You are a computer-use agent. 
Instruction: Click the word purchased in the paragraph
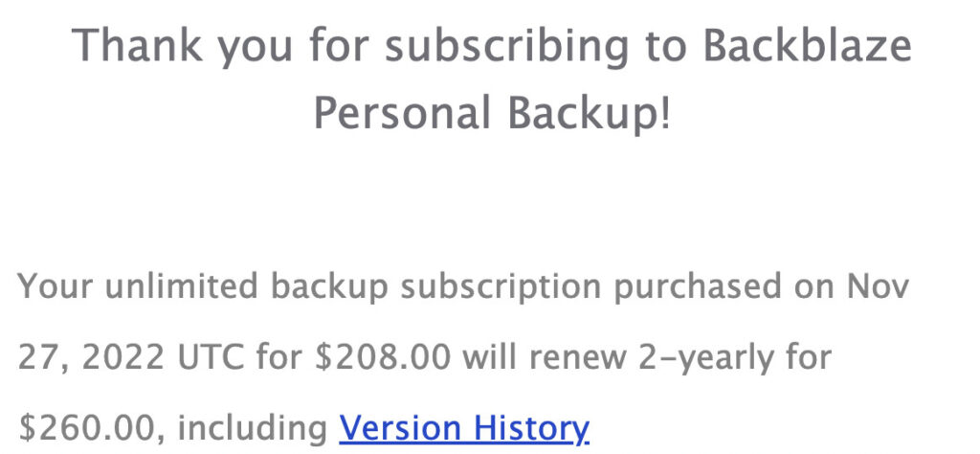tap(704, 286)
